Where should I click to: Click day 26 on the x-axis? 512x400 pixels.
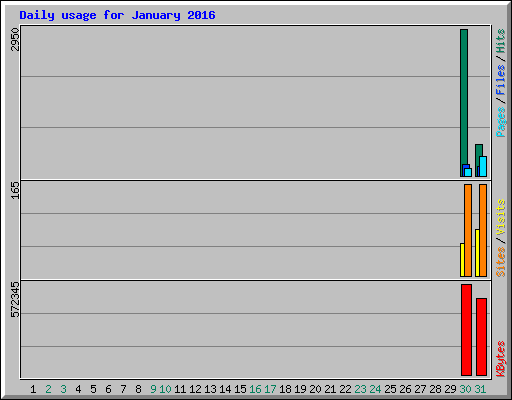click(405, 389)
